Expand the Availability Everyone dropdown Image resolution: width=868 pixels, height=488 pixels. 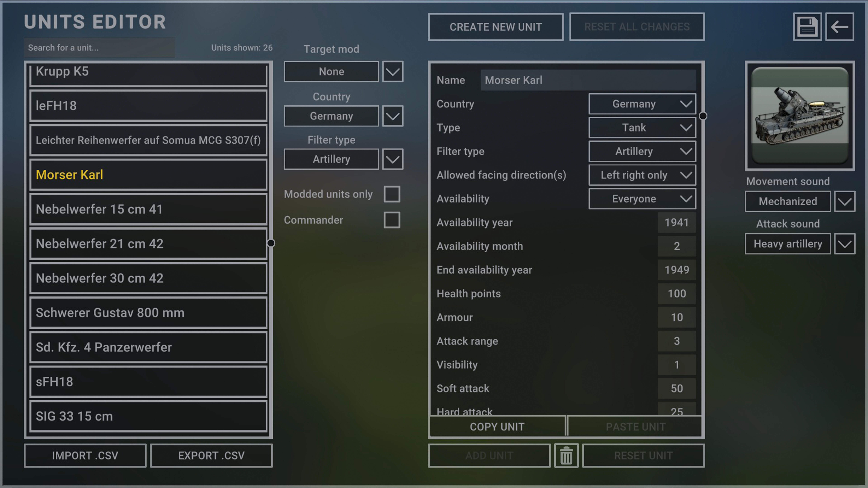[x=642, y=199]
